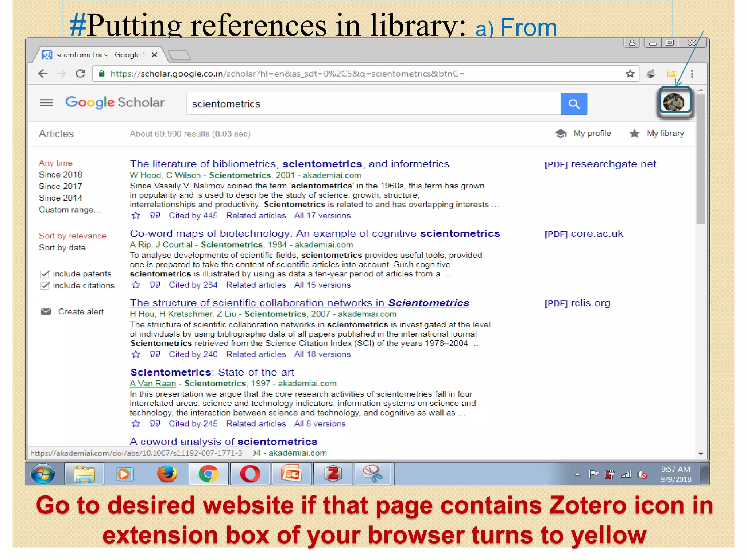This screenshot has height=560, width=747.
Task: Open My library
Action: tap(657, 133)
